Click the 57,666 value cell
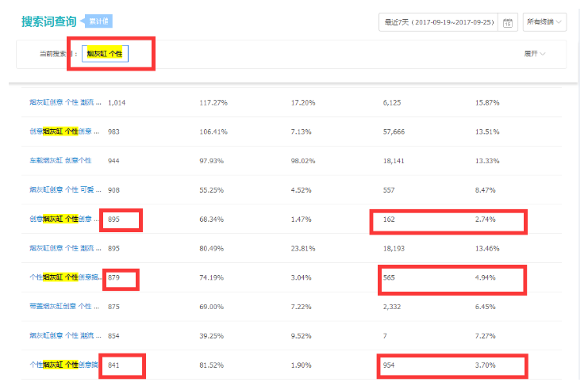The width and height of the screenshot is (588, 382). pyautogui.click(x=394, y=132)
